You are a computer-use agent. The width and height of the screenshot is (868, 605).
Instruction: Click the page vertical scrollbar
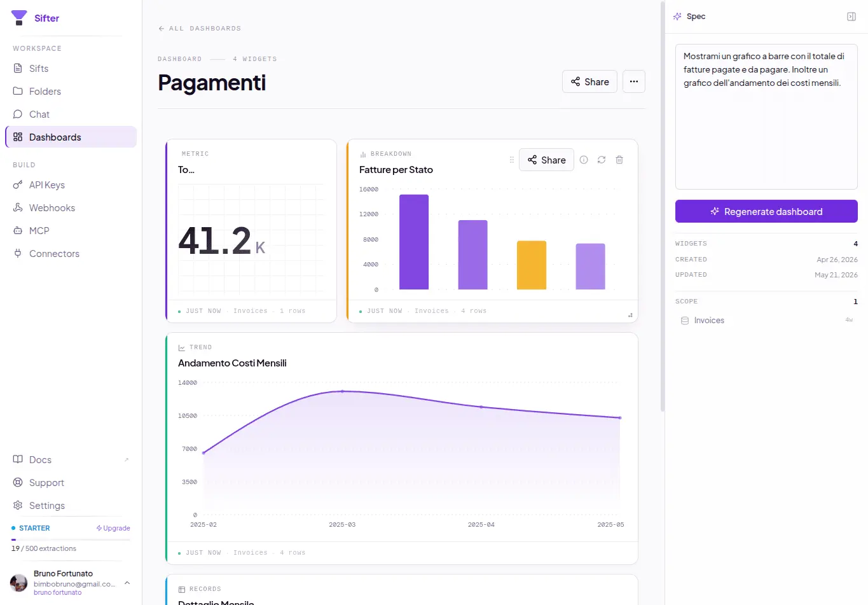click(x=663, y=205)
